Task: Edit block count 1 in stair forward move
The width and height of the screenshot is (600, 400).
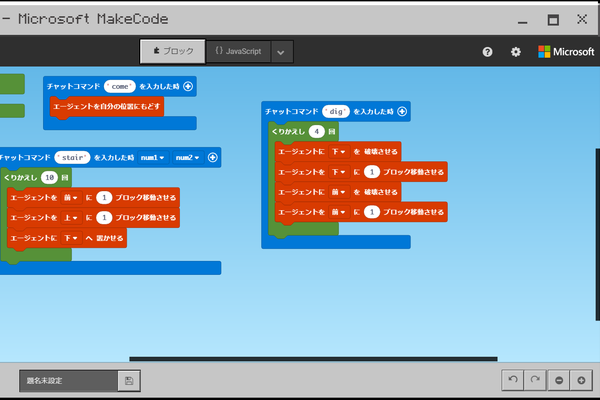Action: click(x=104, y=198)
